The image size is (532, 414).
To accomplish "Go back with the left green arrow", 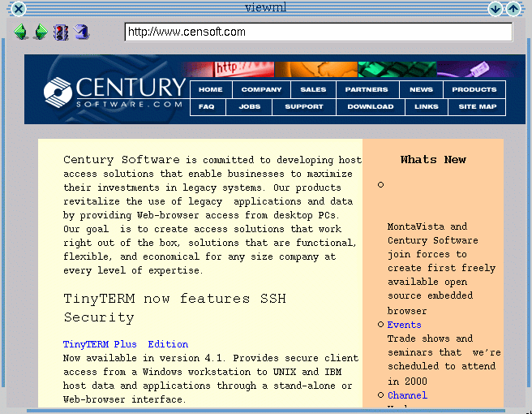I will click(x=21, y=32).
